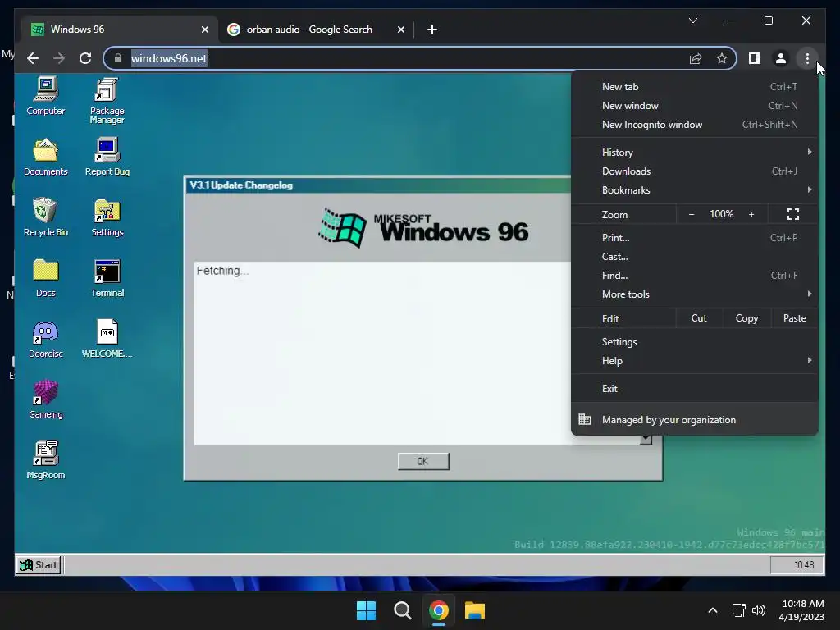
Task: Expand the History submenu
Action: (694, 152)
